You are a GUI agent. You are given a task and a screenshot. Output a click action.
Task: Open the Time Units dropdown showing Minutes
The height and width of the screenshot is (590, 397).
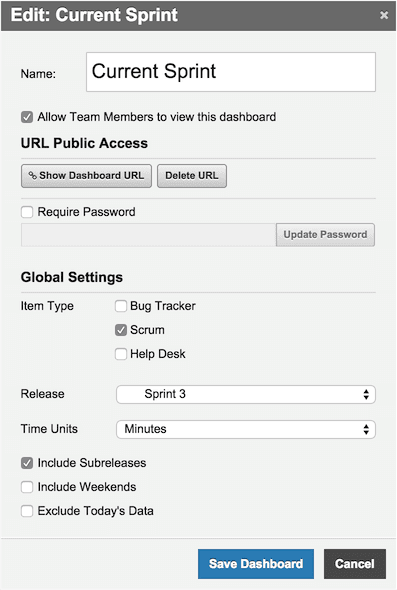coord(246,429)
